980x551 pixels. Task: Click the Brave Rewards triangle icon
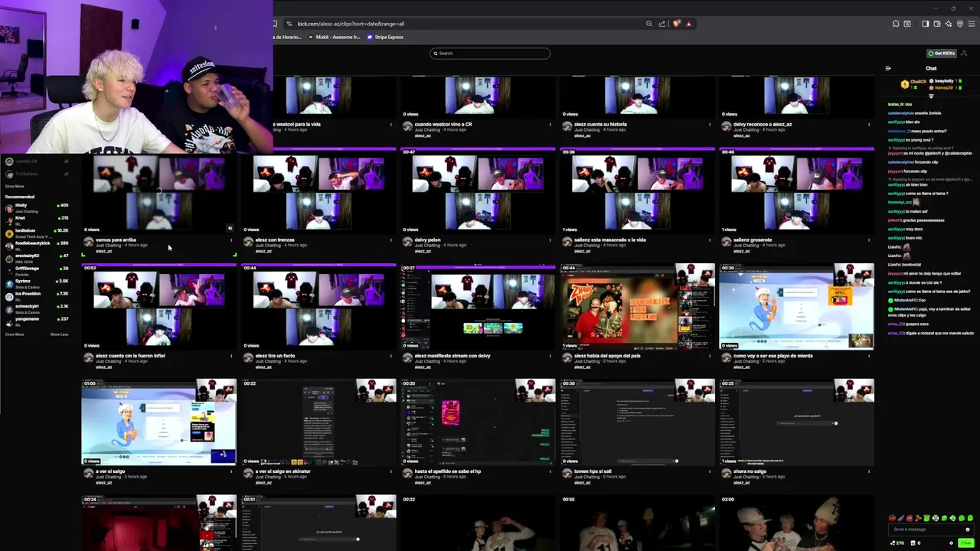688,24
